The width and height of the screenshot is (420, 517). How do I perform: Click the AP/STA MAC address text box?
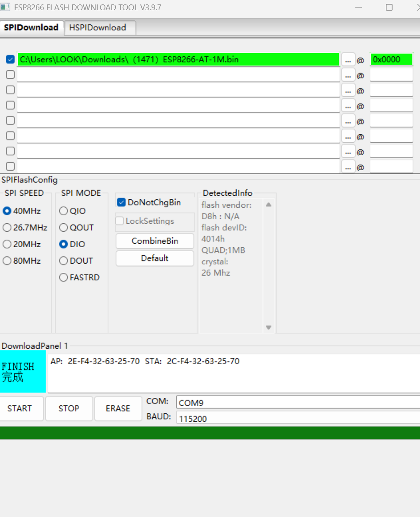(234, 373)
